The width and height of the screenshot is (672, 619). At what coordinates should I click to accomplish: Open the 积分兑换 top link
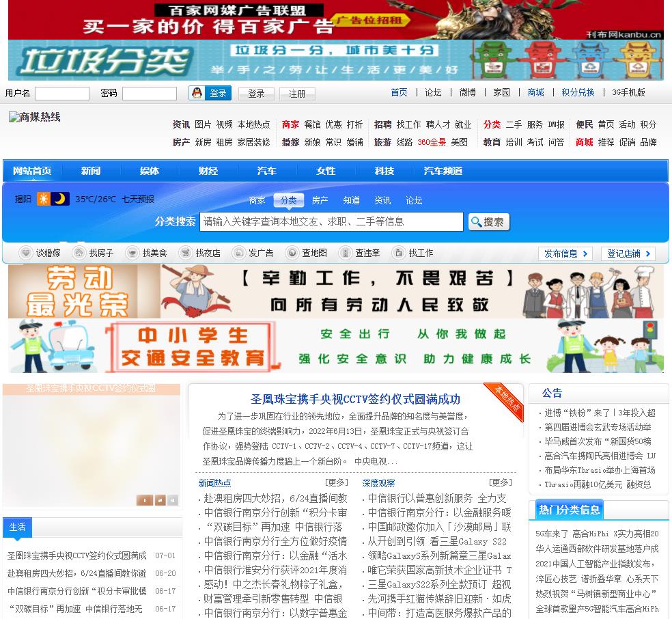578,92
